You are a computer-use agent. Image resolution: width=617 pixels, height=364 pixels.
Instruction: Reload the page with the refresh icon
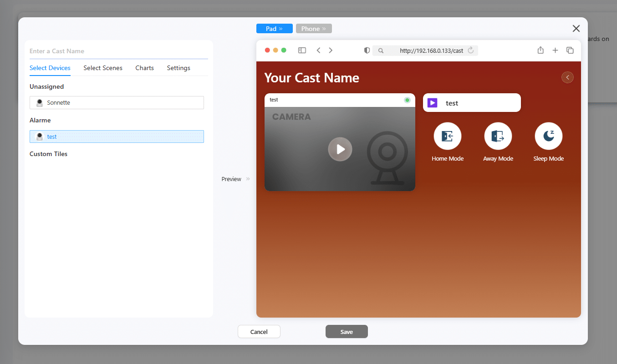[x=471, y=50]
